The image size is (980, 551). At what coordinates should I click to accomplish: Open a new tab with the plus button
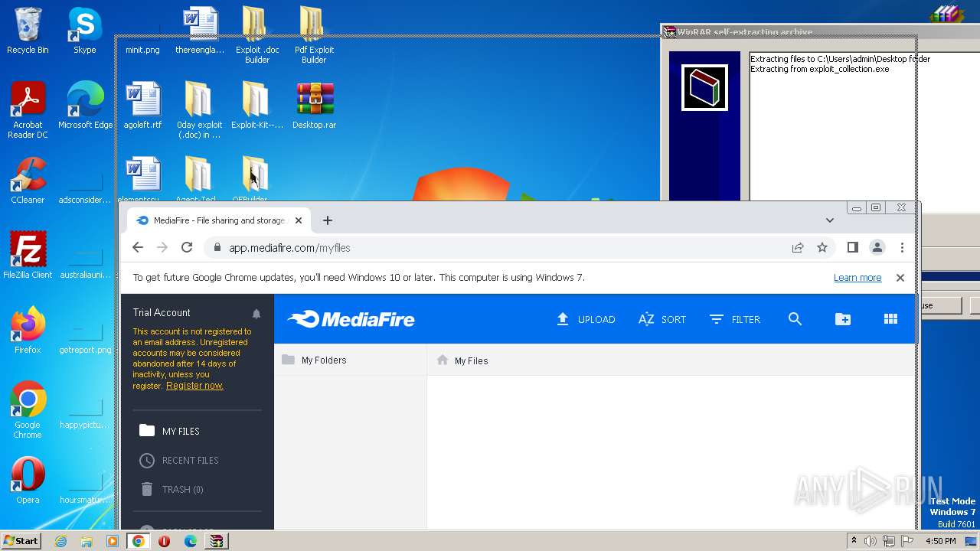[328, 220]
